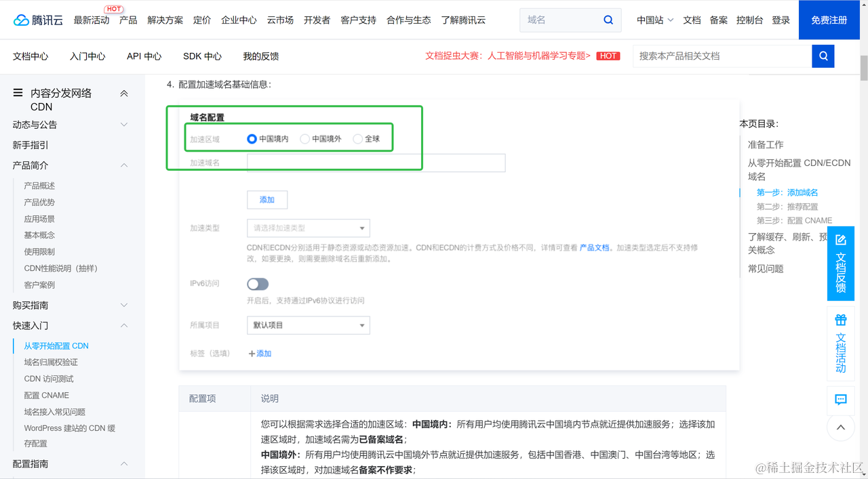Toggle the IPv6访问 switch
The width and height of the screenshot is (868, 479).
[258, 284]
